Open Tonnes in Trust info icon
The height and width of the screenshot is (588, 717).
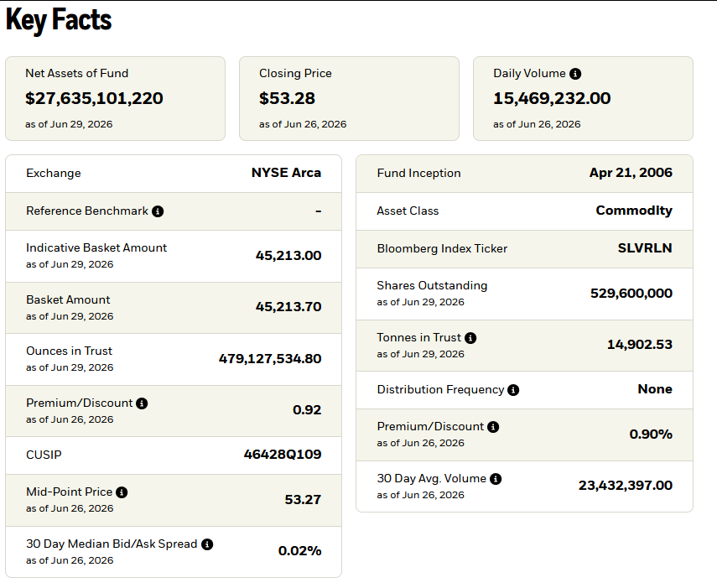click(x=470, y=338)
